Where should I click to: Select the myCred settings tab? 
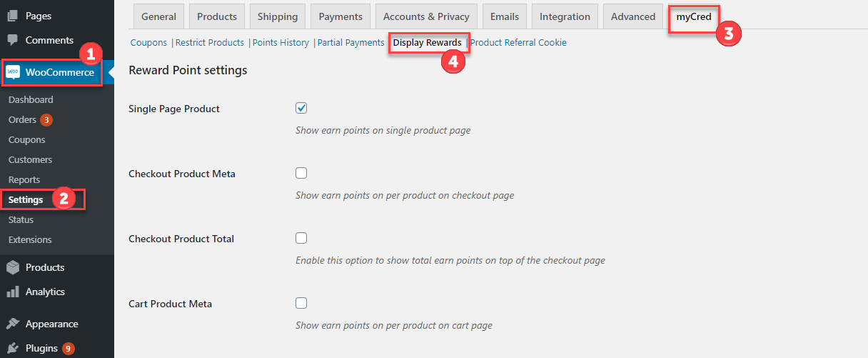pyautogui.click(x=694, y=16)
